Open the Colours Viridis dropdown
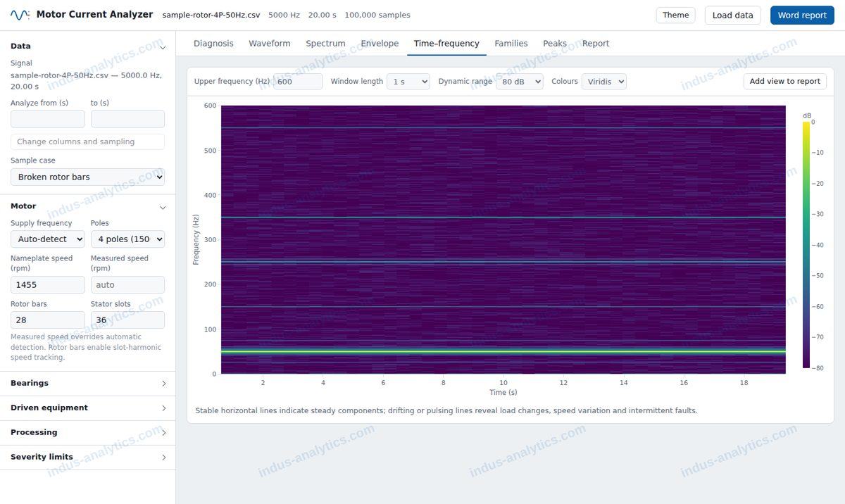The image size is (845, 504). tap(604, 82)
